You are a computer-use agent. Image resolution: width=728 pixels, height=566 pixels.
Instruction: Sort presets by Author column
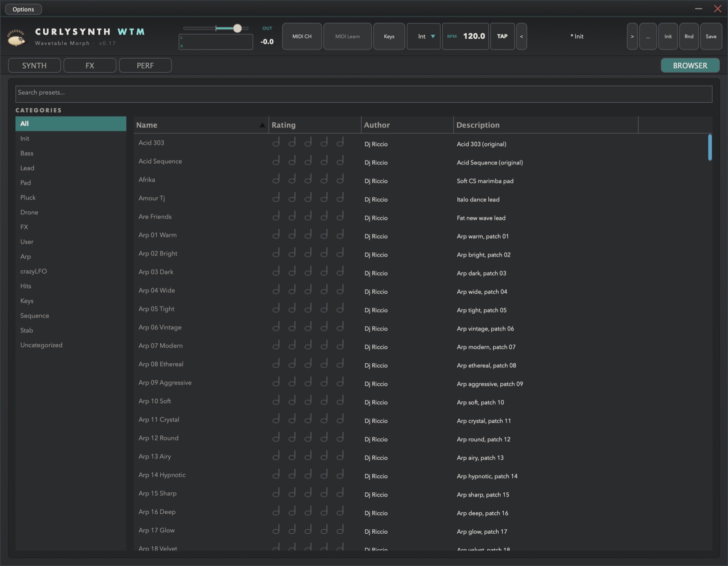click(x=407, y=125)
